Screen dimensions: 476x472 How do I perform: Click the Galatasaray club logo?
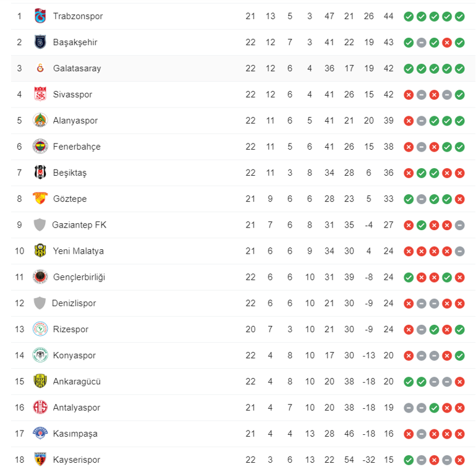(40, 68)
